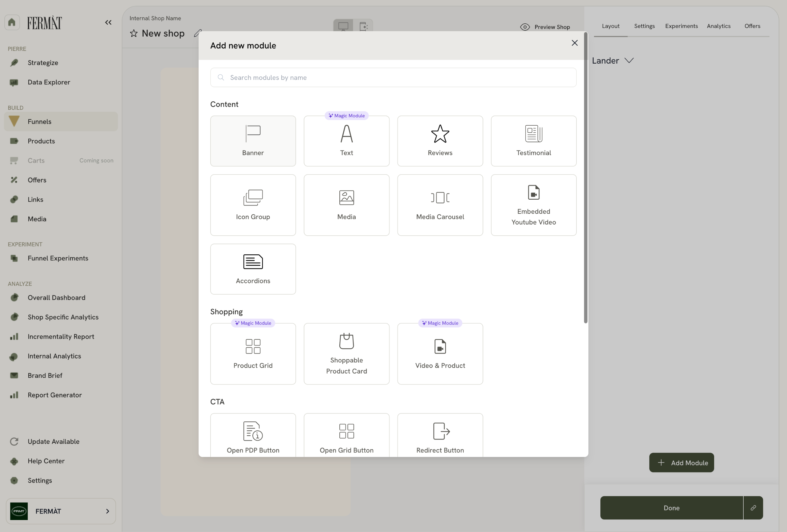Click the Add Module button

pos(681,462)
